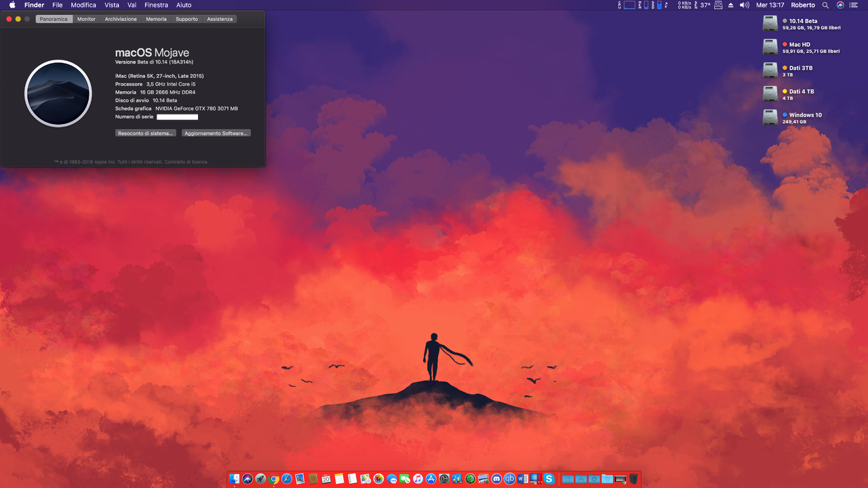Open Contacts brown book icon in Dock

tap(313, 479)
